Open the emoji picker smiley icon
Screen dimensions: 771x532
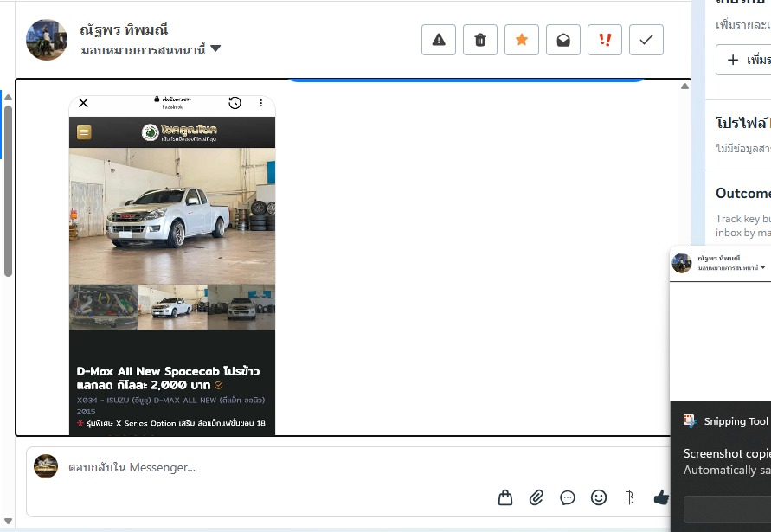(599, 497)
